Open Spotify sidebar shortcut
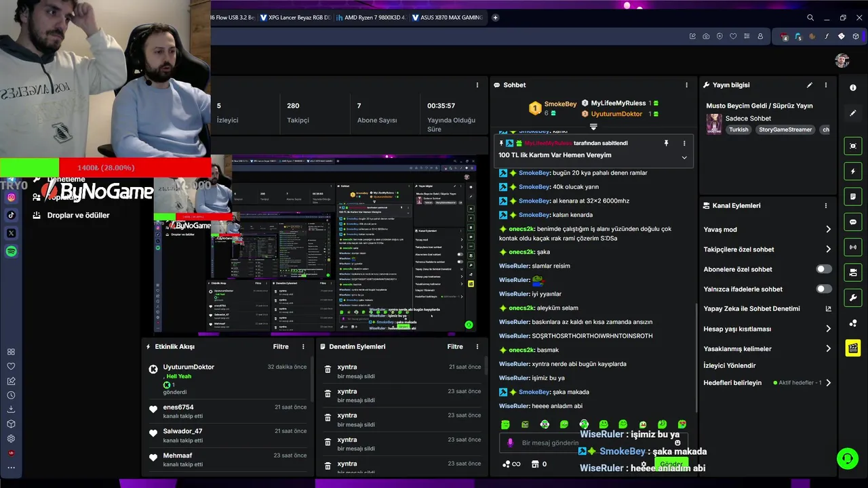 (11, 251)
